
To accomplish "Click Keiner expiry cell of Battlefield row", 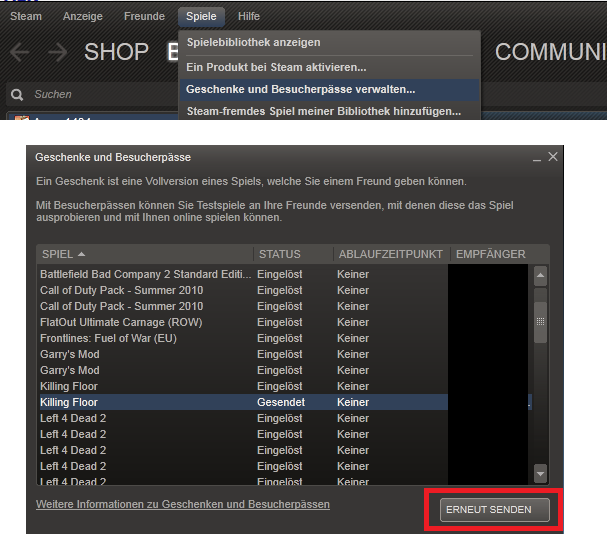I will coord(353,274).
